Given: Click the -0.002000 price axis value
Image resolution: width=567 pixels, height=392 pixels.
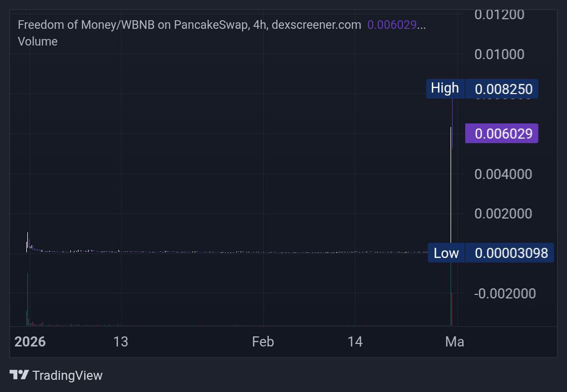Looking at the screenshot, I should pos(505,293).
